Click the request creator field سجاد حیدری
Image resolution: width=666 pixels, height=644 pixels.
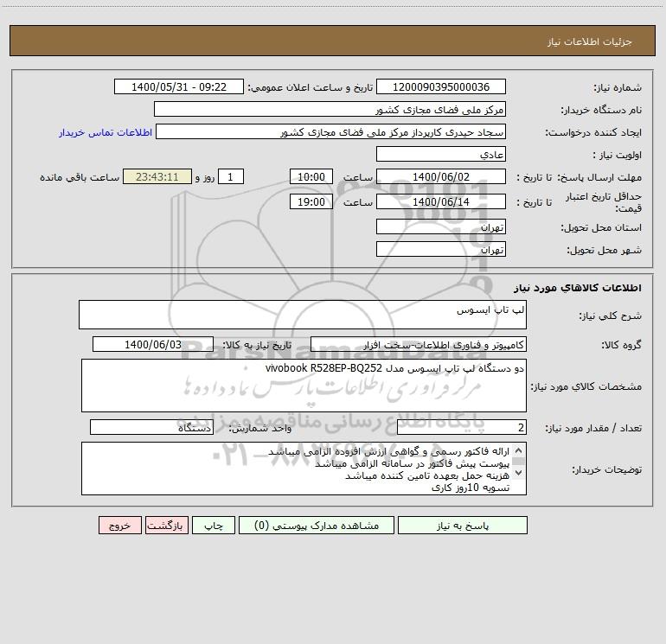(x=331, y=131)
